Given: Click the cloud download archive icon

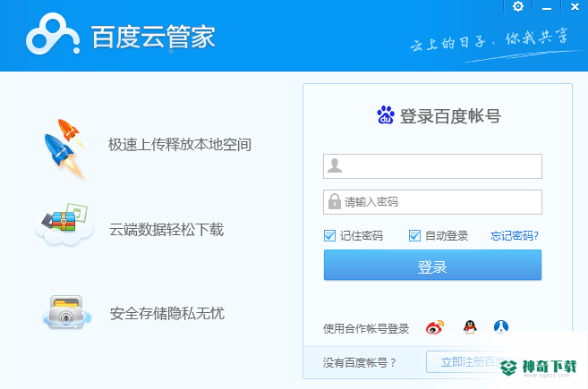Looking at the screenshot, I should [x=64, y=224].
